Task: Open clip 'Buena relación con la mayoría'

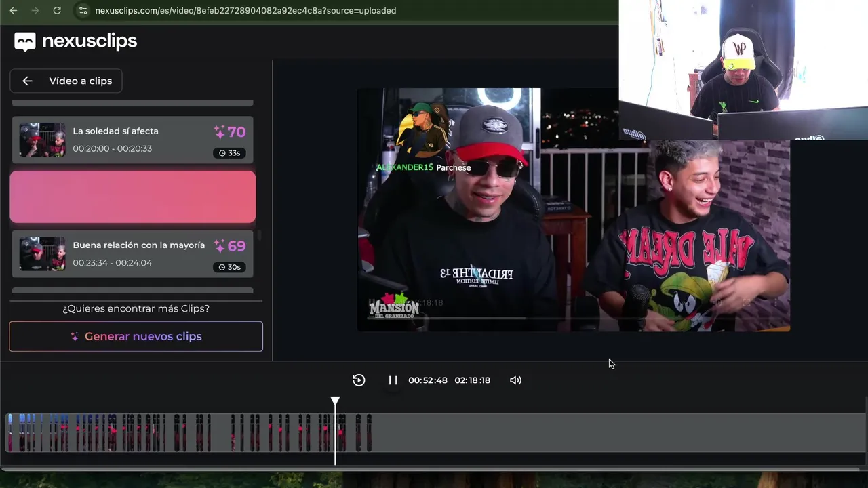Action: 132,253
